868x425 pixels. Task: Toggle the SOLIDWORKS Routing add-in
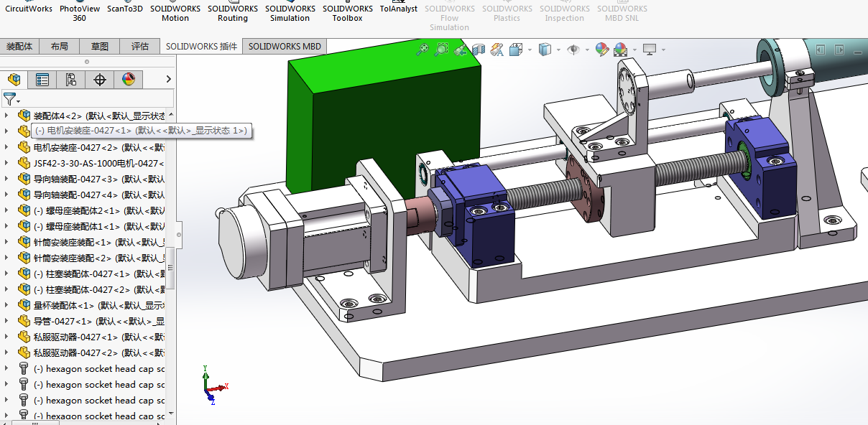click(x=233, y=13)
